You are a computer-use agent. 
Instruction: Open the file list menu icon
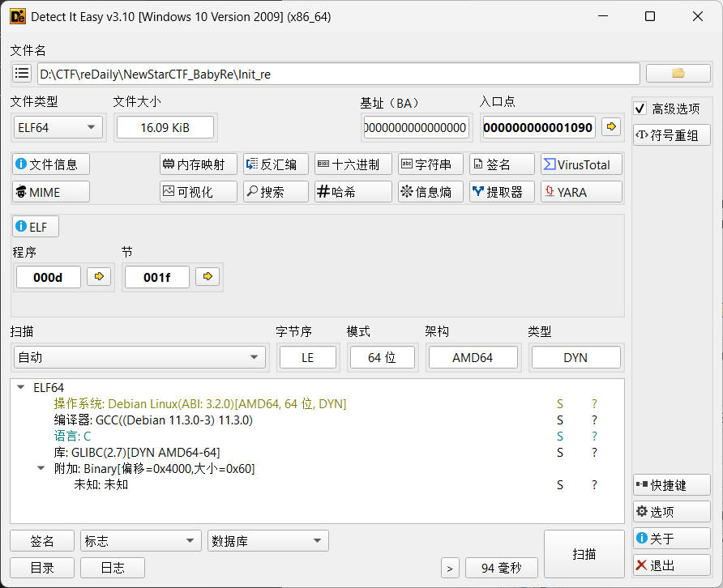(22, 73)
